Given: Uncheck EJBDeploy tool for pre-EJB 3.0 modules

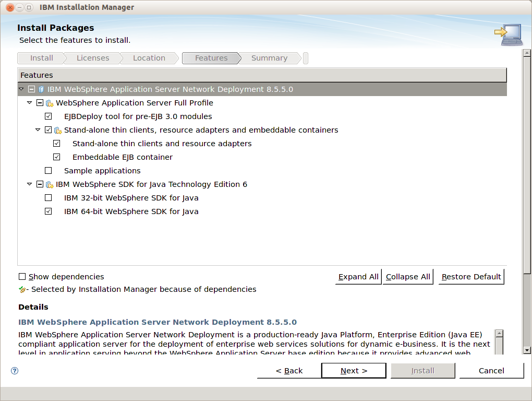Looking at the screenshot, I should tap(48, 116).
